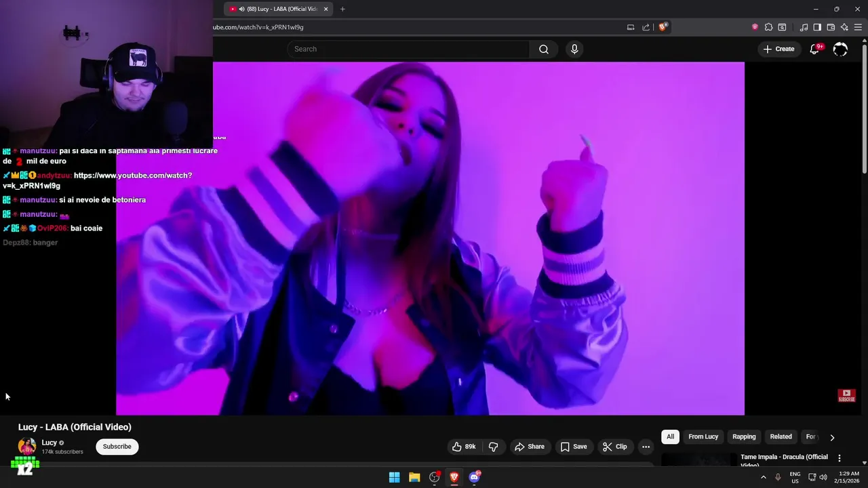Click the 'Depz88: banger' chat message

[30, 243]
